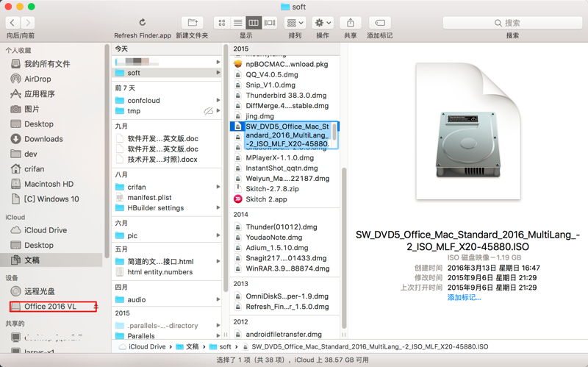Click the file list column scrollbar
588x367 pixels.
344,248
